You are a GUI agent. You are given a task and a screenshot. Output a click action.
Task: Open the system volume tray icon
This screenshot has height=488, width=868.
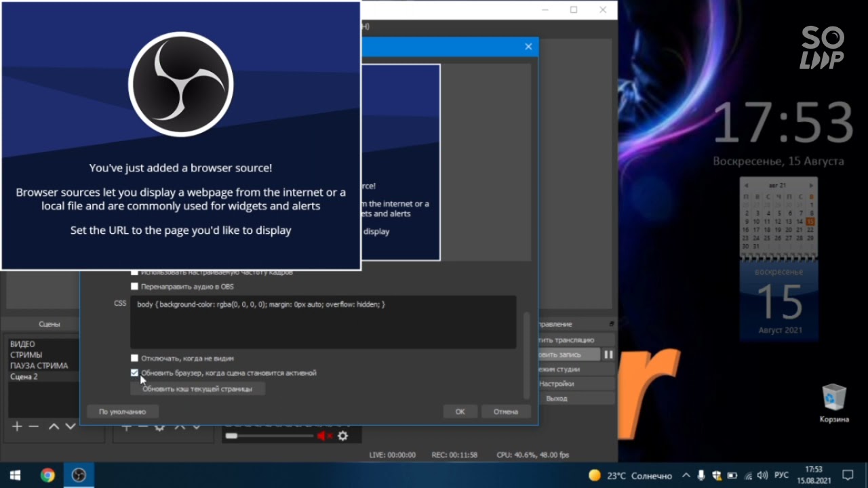[762, 476]
